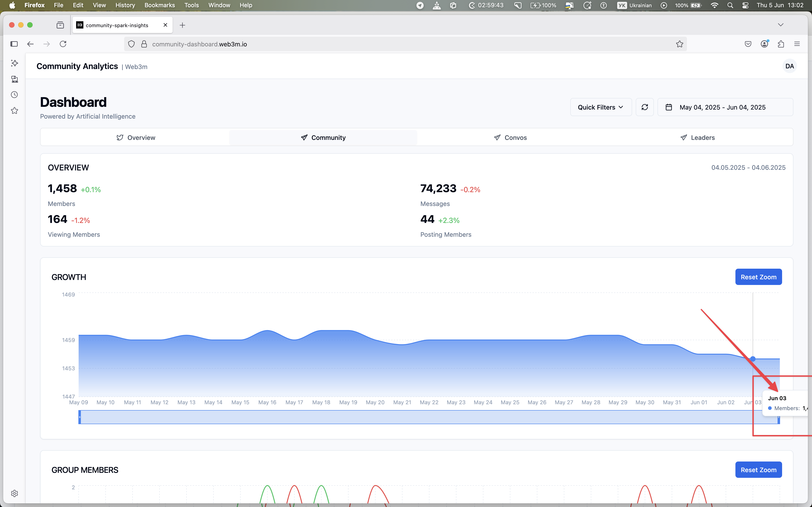Click the DA user avatar
Image resolution: width=812 pixels, height=507 pixels.
pos(789,66)
